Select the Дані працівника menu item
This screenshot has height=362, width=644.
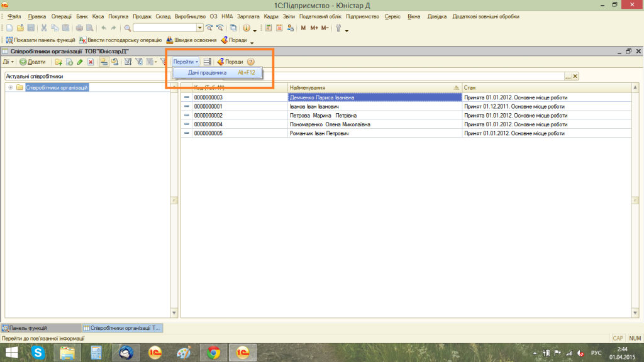[x=218, y=73]
